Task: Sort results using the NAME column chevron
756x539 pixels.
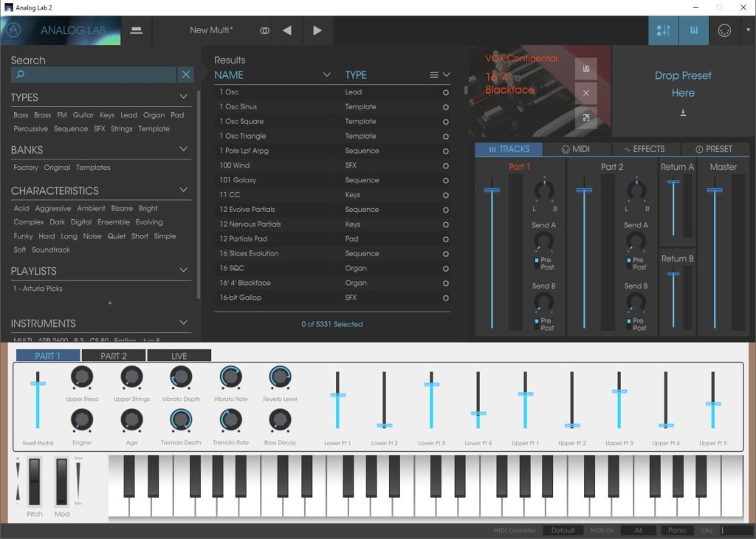Action: point(326,75)
